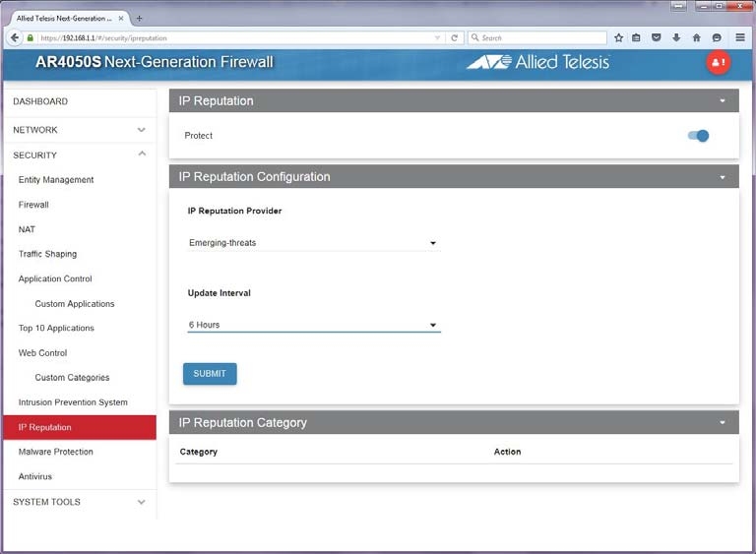Collapse the IP Reputation Configuration panel
This screenshot has width=756, height=554.
(723, 177)
